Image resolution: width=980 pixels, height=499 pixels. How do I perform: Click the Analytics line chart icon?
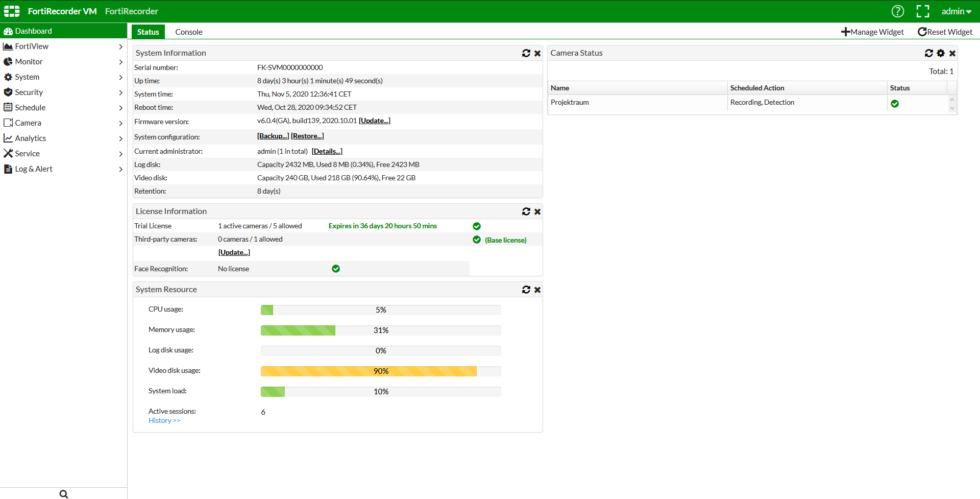click(8, 138)
